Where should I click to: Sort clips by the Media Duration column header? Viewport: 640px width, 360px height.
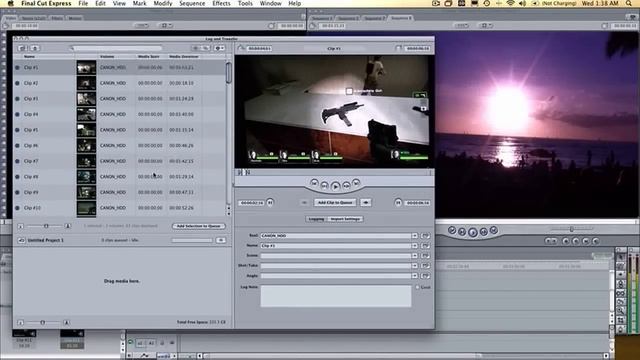(x=184, y=57)
